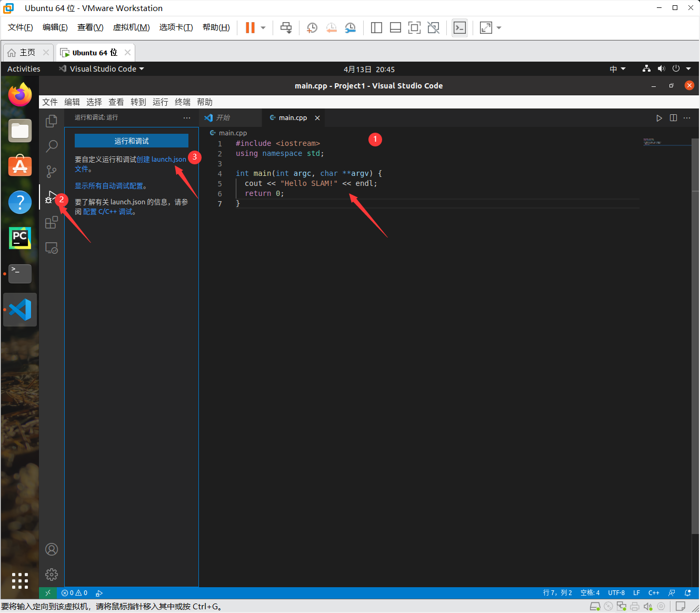The width and height of the screenshot is (700, 613).
Task: Open snapshot manager in VMware toolbar
Action: pos(350,28)
